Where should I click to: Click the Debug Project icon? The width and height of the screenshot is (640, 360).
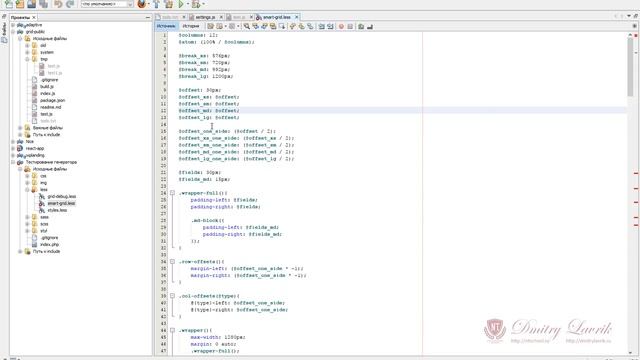click(x=196, y=4)
